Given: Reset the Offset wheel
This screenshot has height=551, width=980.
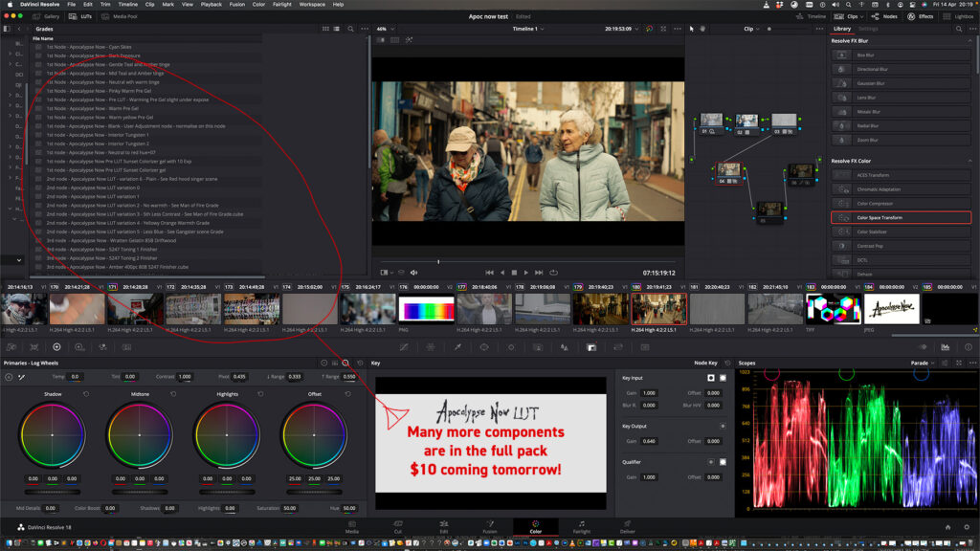Looking at the screenshot, I should (348, 394).
